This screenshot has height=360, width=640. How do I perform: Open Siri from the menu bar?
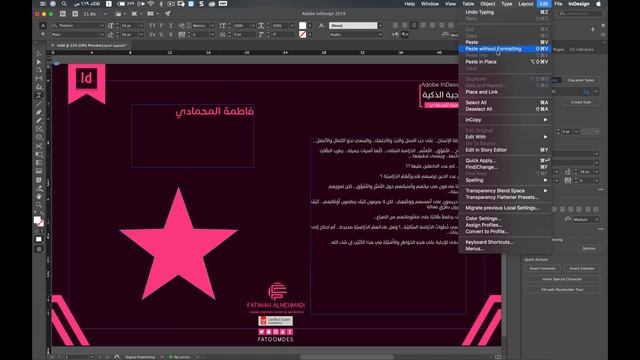click(x=53, y=4)
